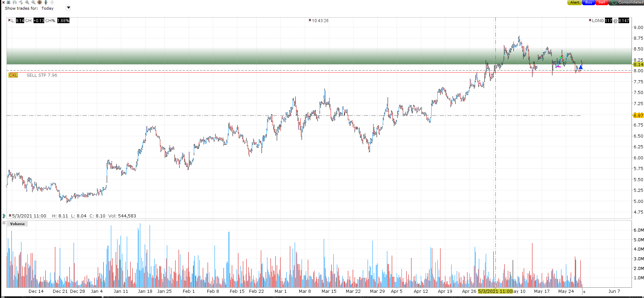Image resolution: width=644 pixels, height=298 pixels.
Task: Select the text annotation T tool
Action: 8,2
